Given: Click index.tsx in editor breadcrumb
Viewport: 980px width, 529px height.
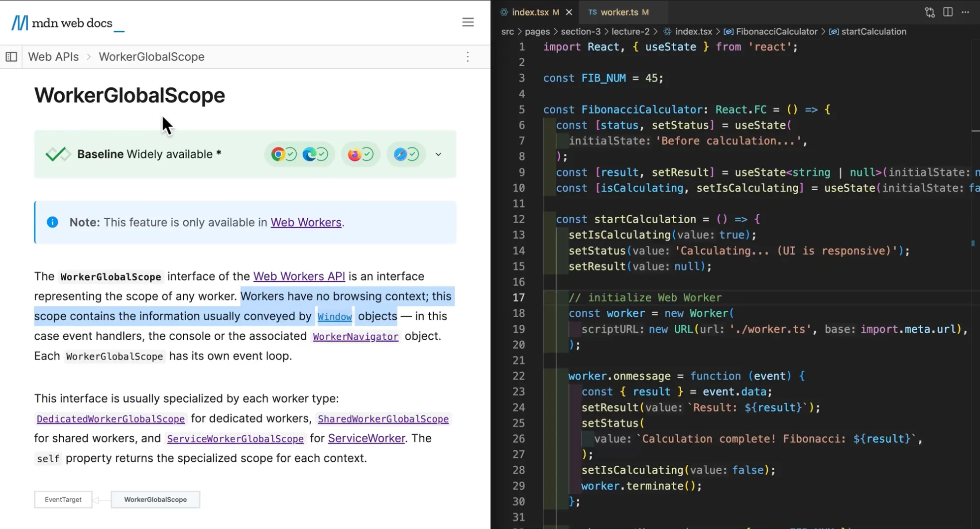Looking at the screenshot, I should click(687, 31).
